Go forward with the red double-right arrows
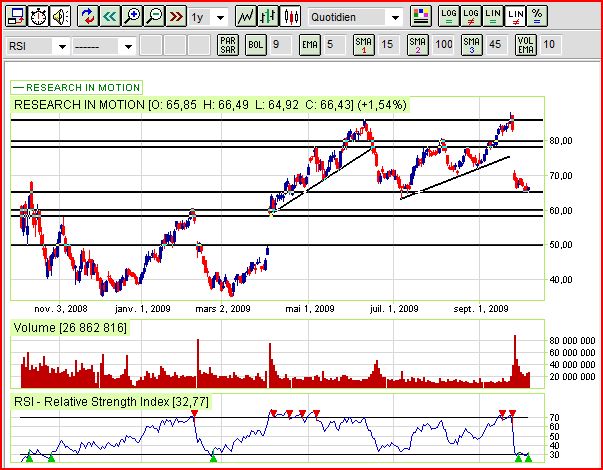The width and height of the screenshot is (603, 470). 177,17
